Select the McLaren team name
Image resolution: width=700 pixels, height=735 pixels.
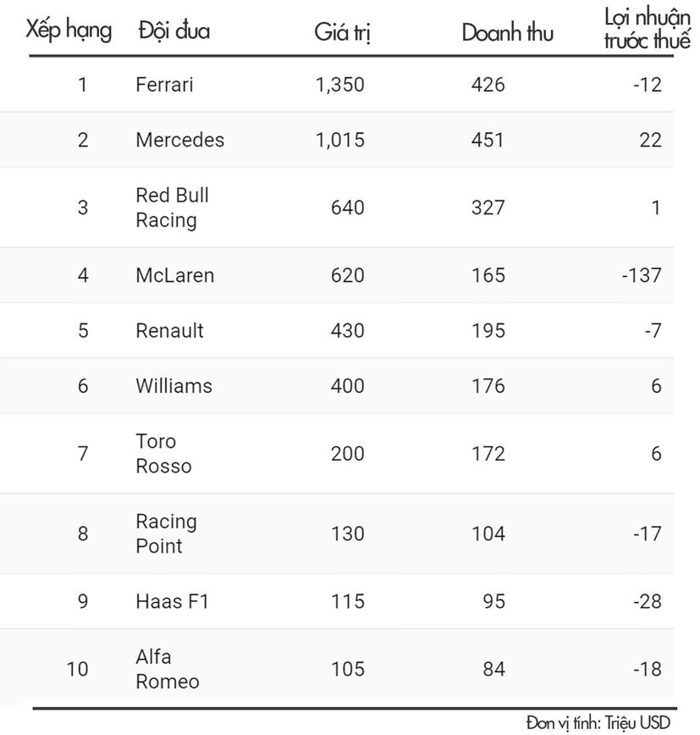click(x=174, y=275)
